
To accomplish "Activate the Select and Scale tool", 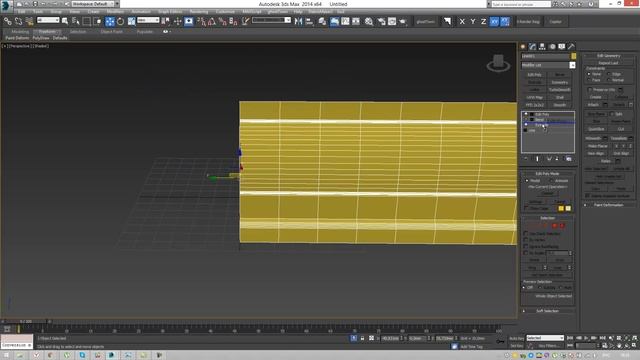I will tap(131, 21).
